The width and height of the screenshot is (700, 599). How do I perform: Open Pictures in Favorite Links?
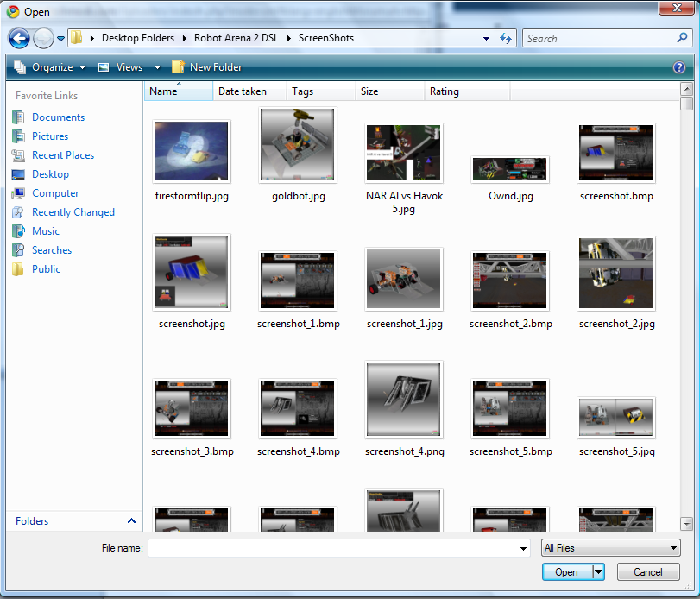point(50,136)
